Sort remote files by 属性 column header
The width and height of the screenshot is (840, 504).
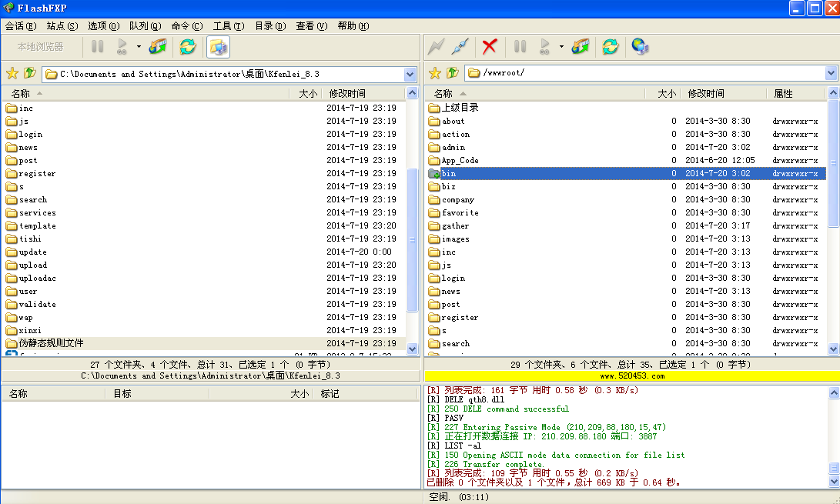(783, 93)
